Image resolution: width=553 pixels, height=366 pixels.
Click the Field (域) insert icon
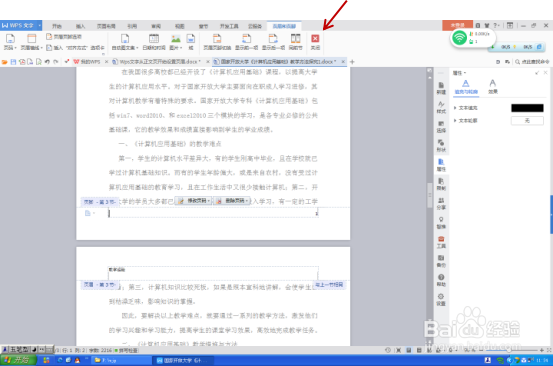coord(191,42)
